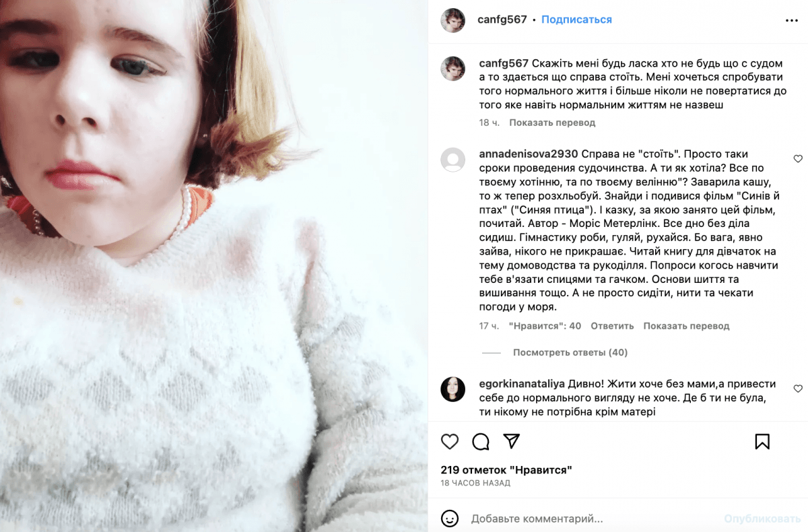Open annadenisova2930's grey profile avatar
Viewport: 808px width, 532px height.
pyautogui.click(x=452, y=160)
